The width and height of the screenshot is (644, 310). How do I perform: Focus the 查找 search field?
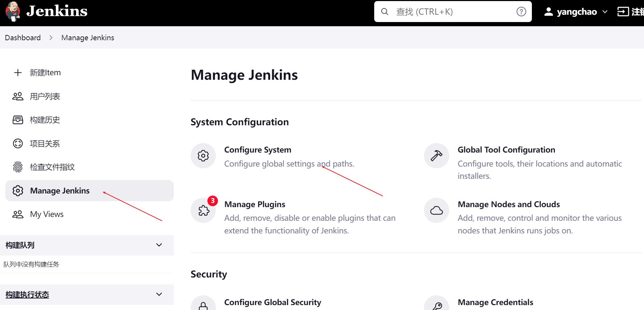click(x=453, y=12)
